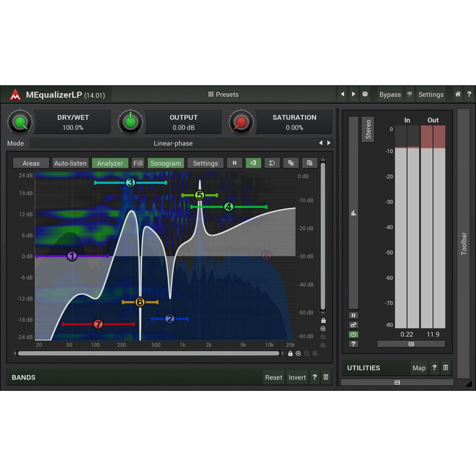
Task: Switch to the next Mode option
Action: (329, 143)
